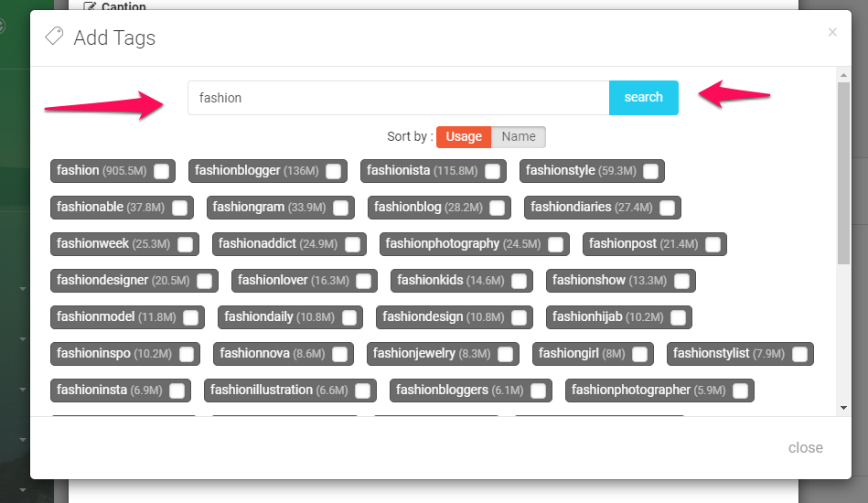Click the tag icon beside Add Tags

(54, 37)
